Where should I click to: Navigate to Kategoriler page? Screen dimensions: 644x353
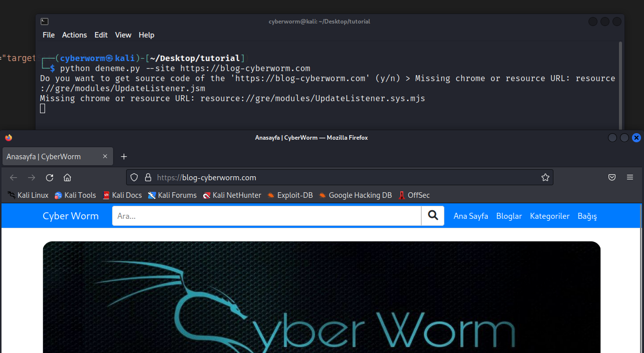click(549, 216)
